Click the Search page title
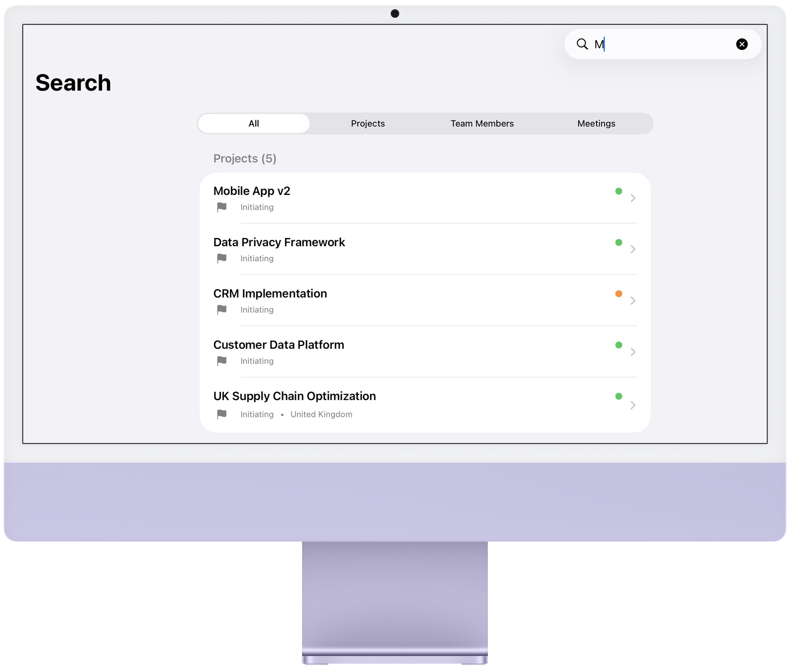Screen dimensions: 790x672 coord(73,83)
